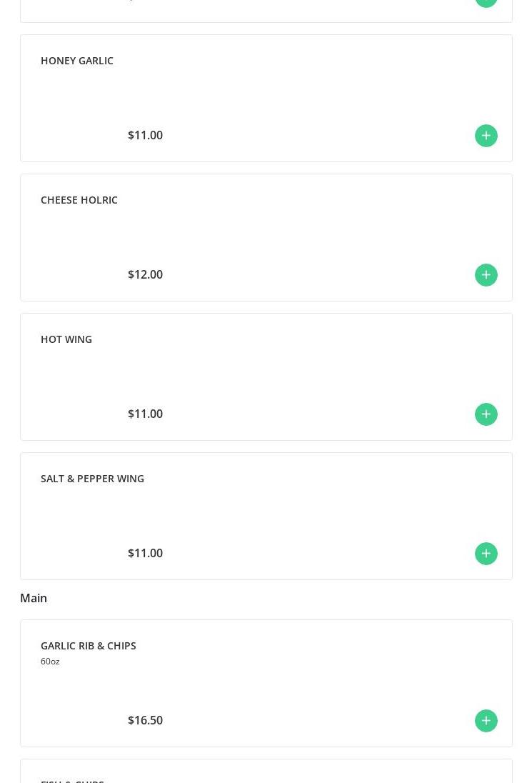Click the Salt & Pepper Wing title

tap(92, 479)
